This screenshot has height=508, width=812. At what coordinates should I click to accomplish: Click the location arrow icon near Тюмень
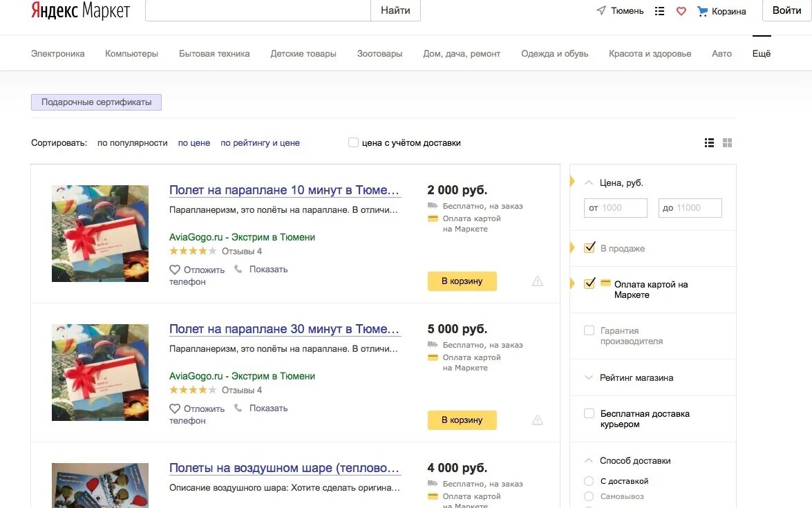tap(601, 10)
